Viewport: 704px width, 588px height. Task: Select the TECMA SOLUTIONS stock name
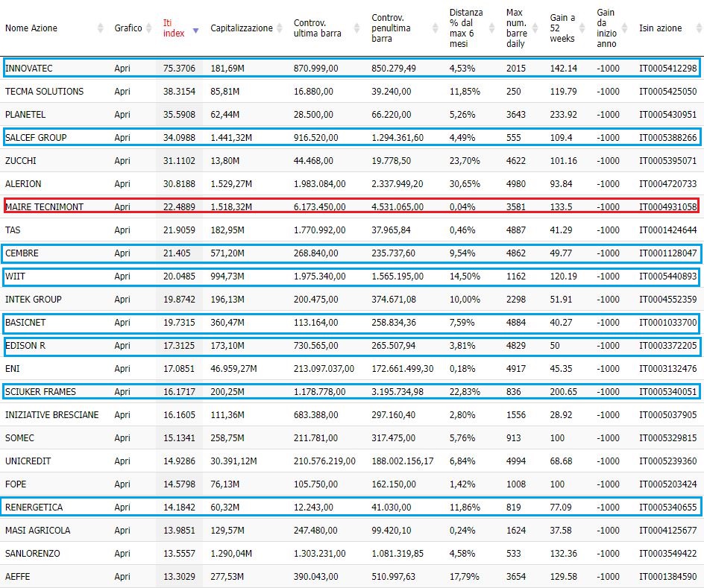(x=45, y=92)
